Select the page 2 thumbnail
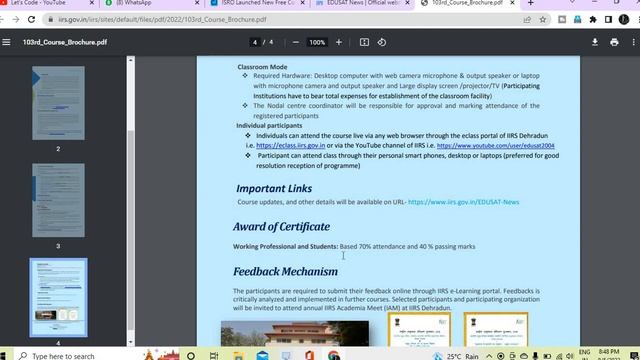 pos(58,103)
